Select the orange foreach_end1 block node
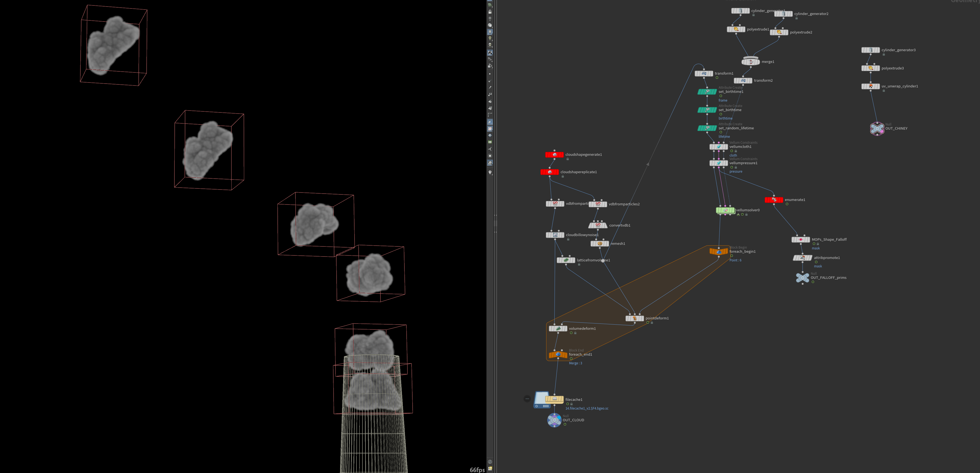 point(558,354)
